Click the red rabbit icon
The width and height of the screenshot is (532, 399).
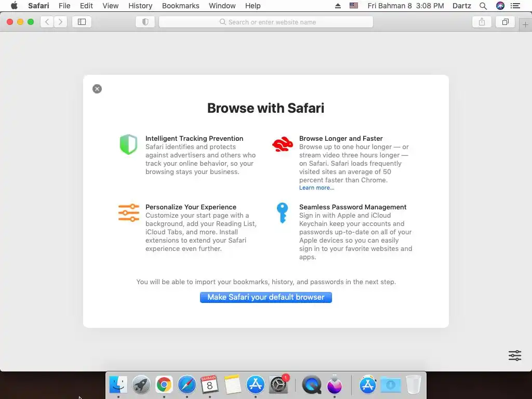283,144
